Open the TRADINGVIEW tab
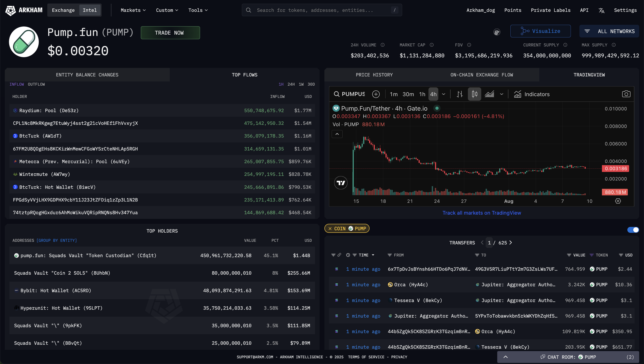The image size is (644, 364). (589, 75)
